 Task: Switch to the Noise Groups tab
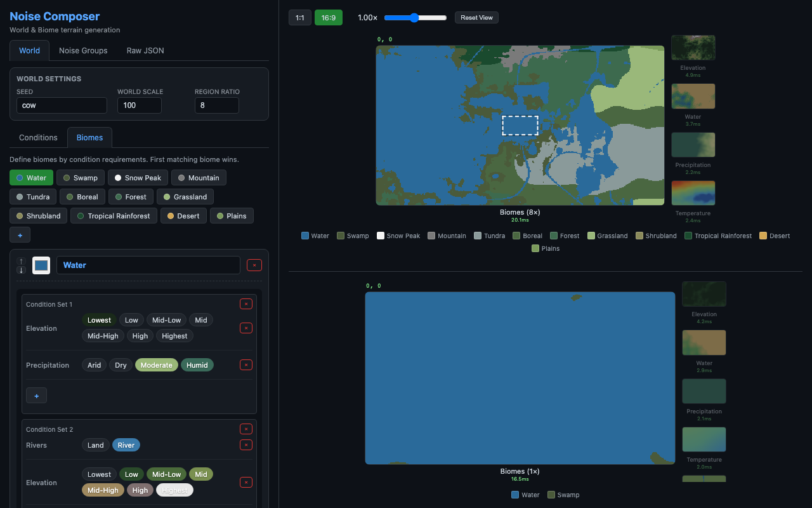[83, 51]
